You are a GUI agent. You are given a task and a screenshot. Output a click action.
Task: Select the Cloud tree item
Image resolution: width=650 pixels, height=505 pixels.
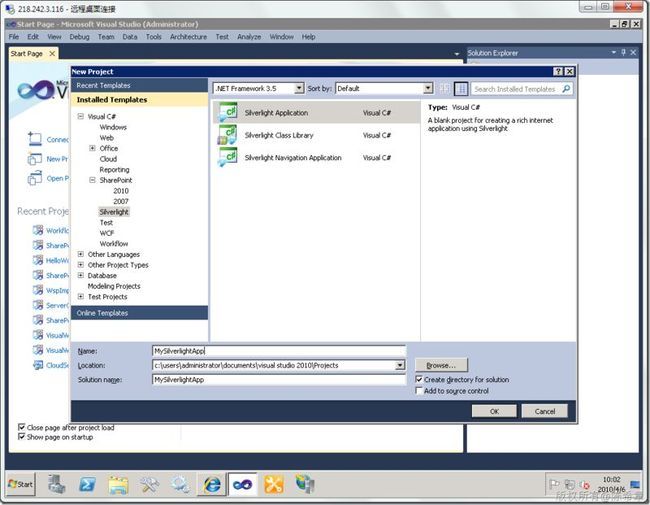[108, 159]
